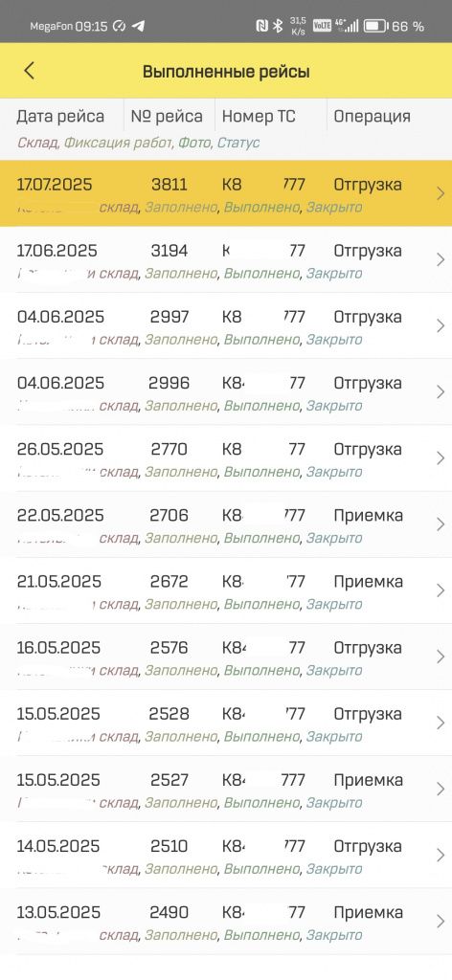Viewport: 452px width, 980px height.
Task: Tap the VoLTE status indicator
Action: click(x=322, y=26)
